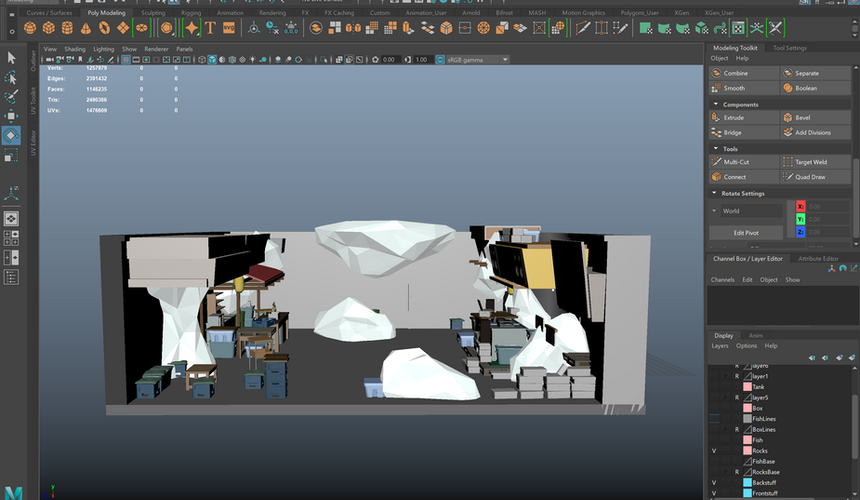Click the Delete History shelf icon
This screenshot has height=500, width=860.
pyautogui.click(x=273, y=27)
